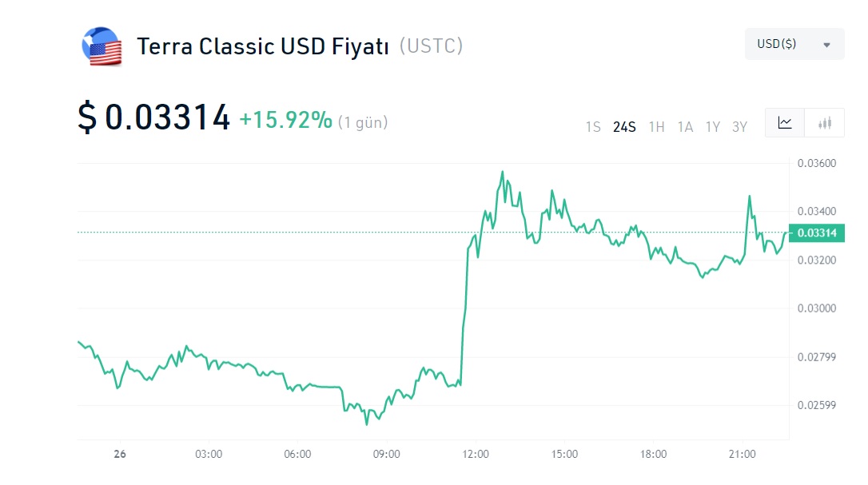Viewport: 868px width, 485px height.
Task: Click the $ 0.03314 price heading
Action: click(x=153, y=118)
